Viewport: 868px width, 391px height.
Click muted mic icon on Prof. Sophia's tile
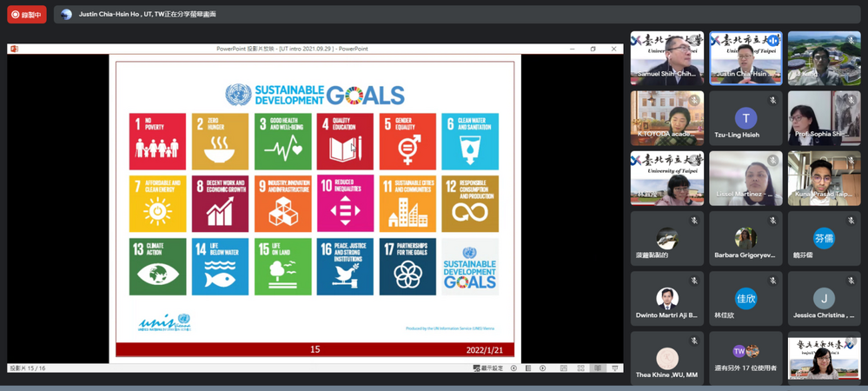tap(851, 100)
